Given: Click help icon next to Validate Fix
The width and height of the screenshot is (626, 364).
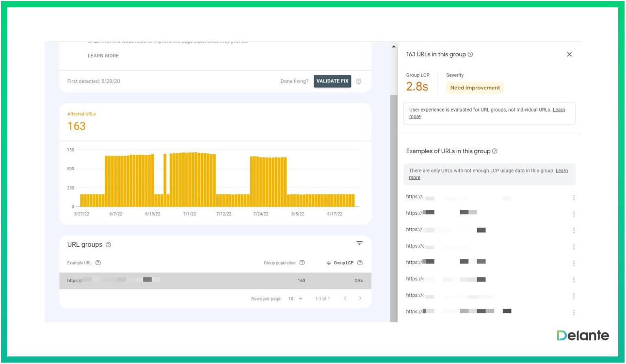Looking at the screenshot, I should [358, 81].
